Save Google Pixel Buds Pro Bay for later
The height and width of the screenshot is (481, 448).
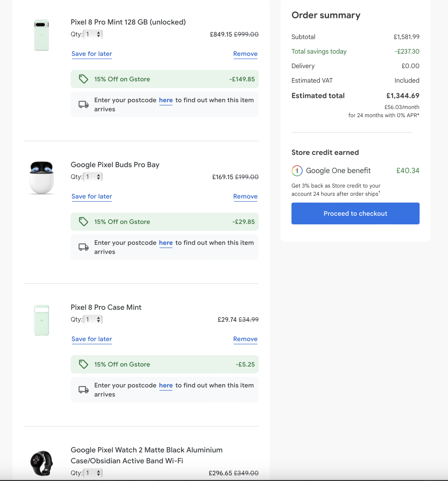(x=92, y=196)
